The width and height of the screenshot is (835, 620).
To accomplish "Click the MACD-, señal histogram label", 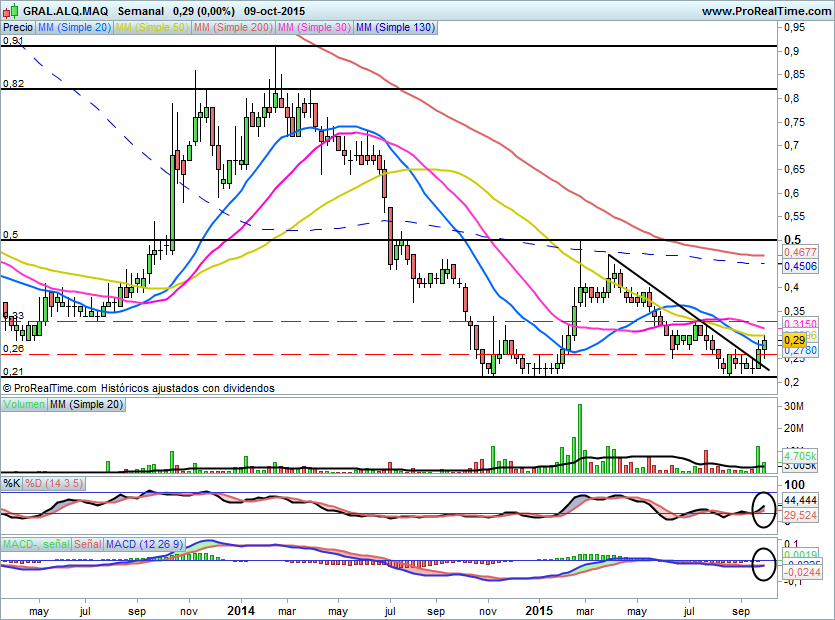I will [x=35, y=543].
